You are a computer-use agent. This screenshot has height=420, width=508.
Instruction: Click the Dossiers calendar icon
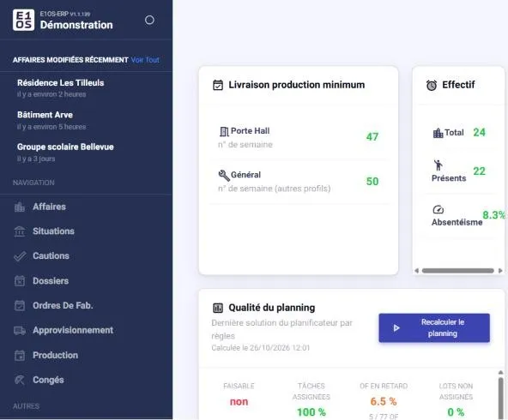point(20,281)
